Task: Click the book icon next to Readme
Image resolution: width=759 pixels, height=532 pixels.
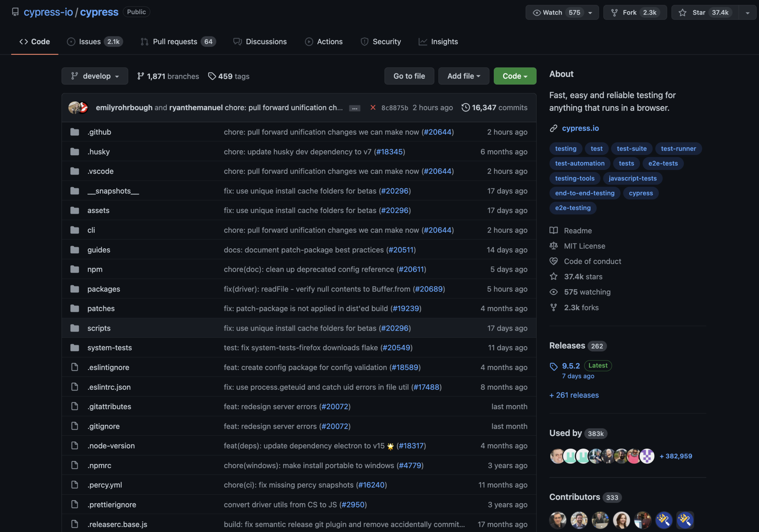Action: (x=554, y=231)
